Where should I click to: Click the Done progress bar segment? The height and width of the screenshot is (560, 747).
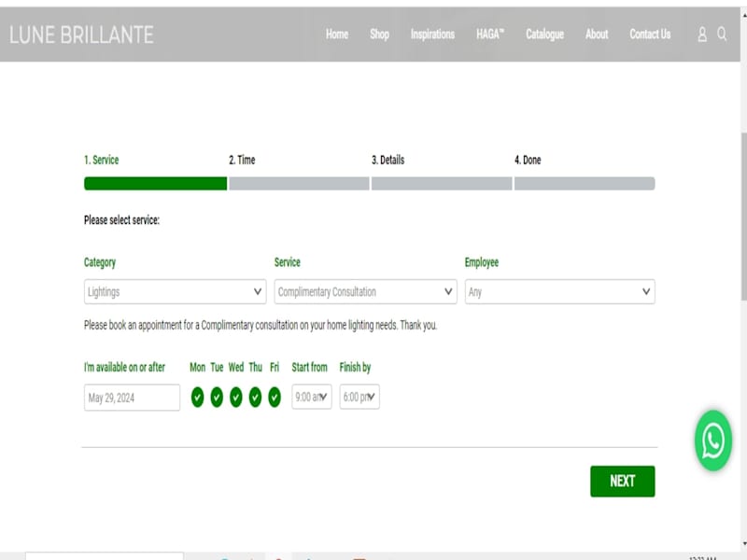585,183
